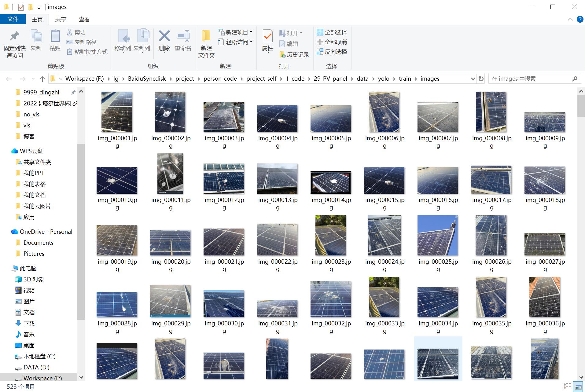The height and width of the screenshot is (392, 585).
Task: Expand the New item dropdown
Action: [251, 32]
